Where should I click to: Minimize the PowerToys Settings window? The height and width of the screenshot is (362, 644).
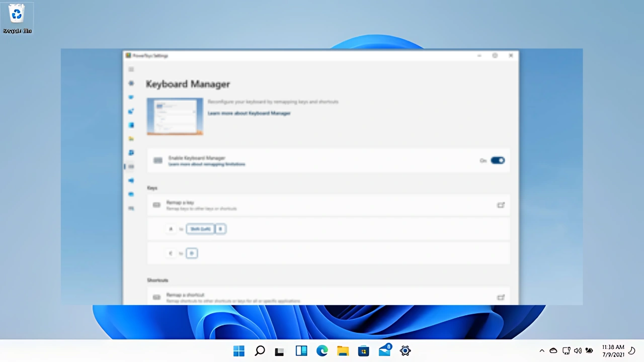(479, 56)
